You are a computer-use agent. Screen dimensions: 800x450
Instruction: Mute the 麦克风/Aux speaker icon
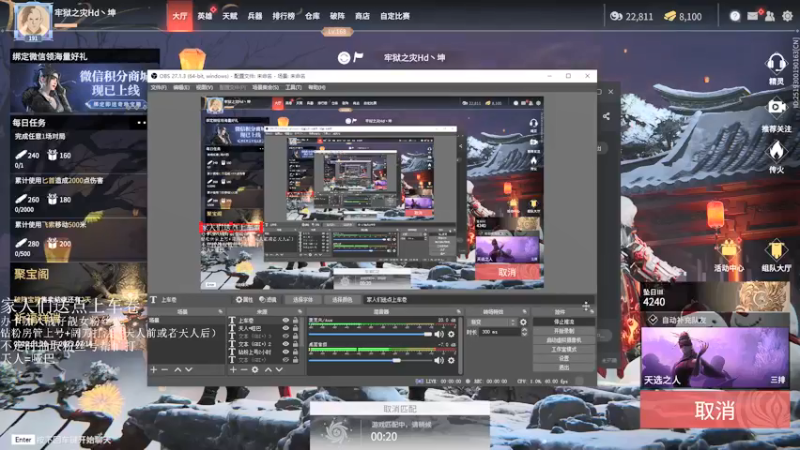[439, 334]
